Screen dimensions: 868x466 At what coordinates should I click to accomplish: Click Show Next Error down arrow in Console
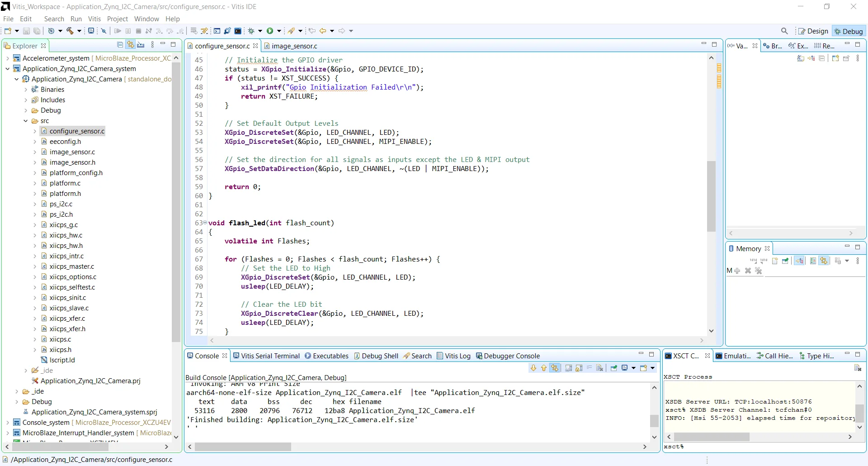click(x=533, y=368)
